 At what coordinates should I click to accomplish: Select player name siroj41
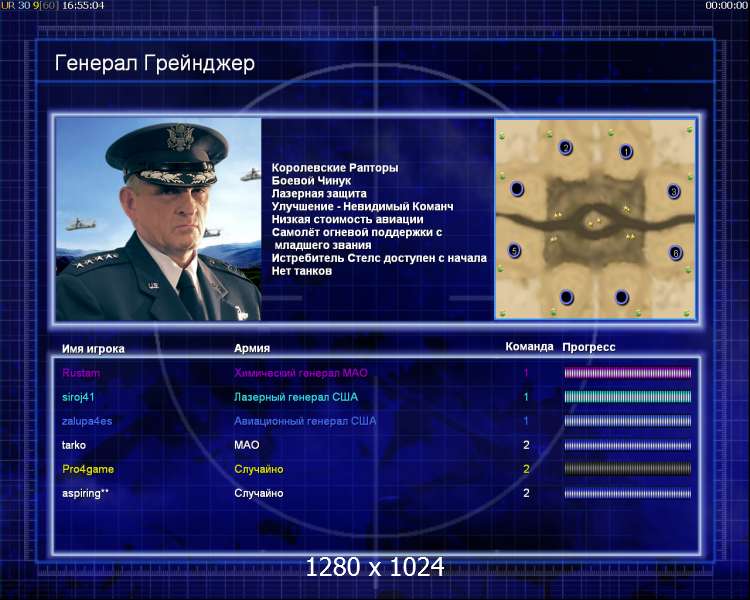pos(78,397)
